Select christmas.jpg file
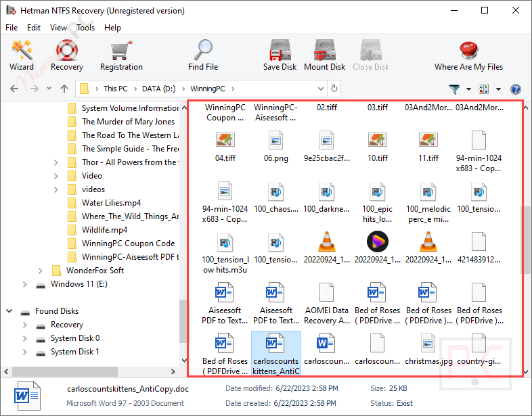532x416 pixels. (428, 350)
